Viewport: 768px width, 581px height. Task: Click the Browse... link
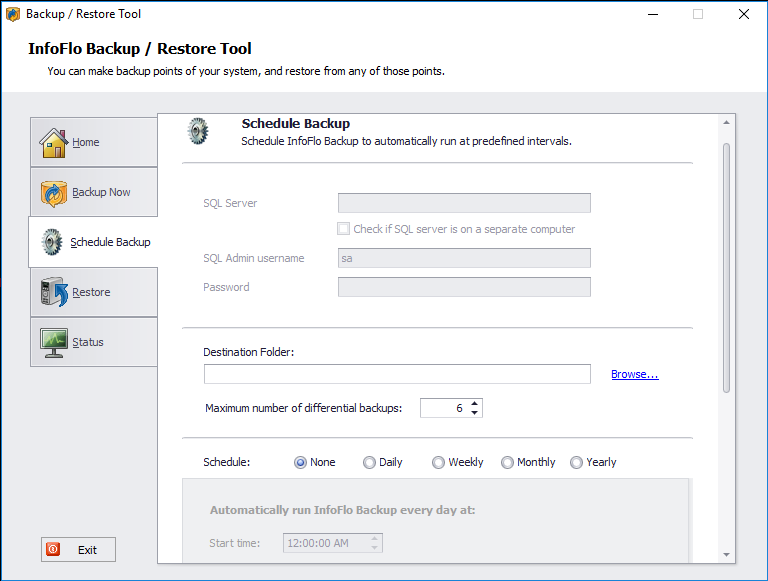pyautogui.click(x=634, y=374)
